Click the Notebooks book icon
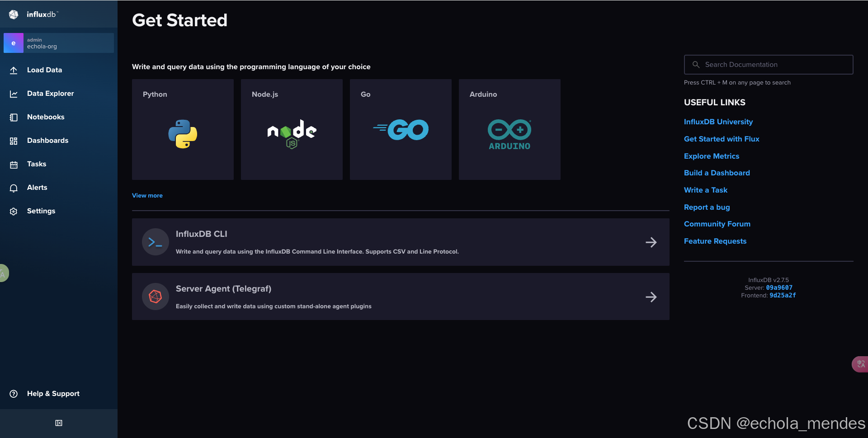The image size is (868, 438). pos(14,117)
